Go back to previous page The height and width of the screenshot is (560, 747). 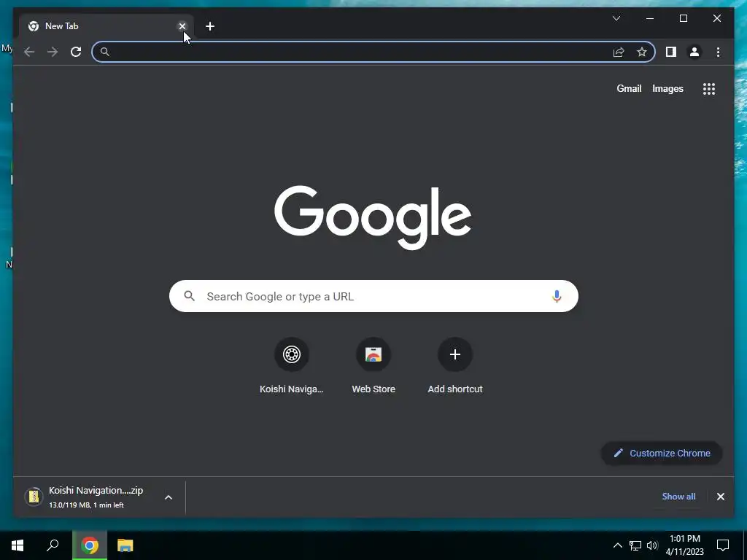click(x=29, y=52)
